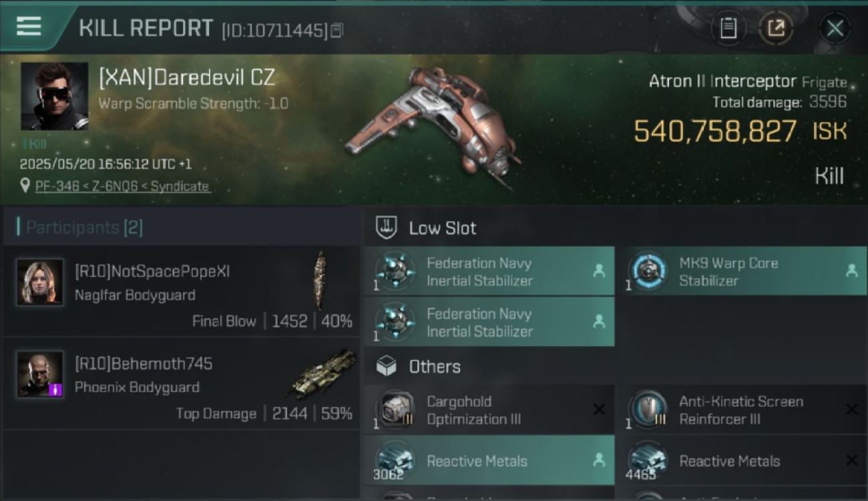
Task: Select the Reactive Metals 3062 stack
Action: pos(489,460)
